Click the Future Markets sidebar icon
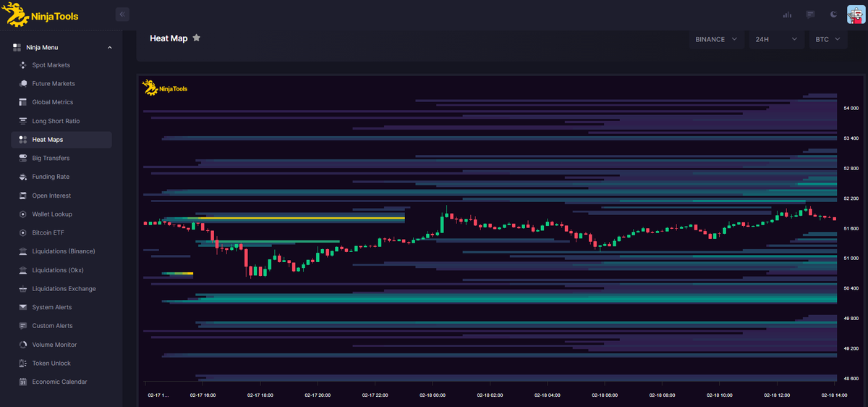The width and height of the screenshot is (868, 407). point(23,84)
